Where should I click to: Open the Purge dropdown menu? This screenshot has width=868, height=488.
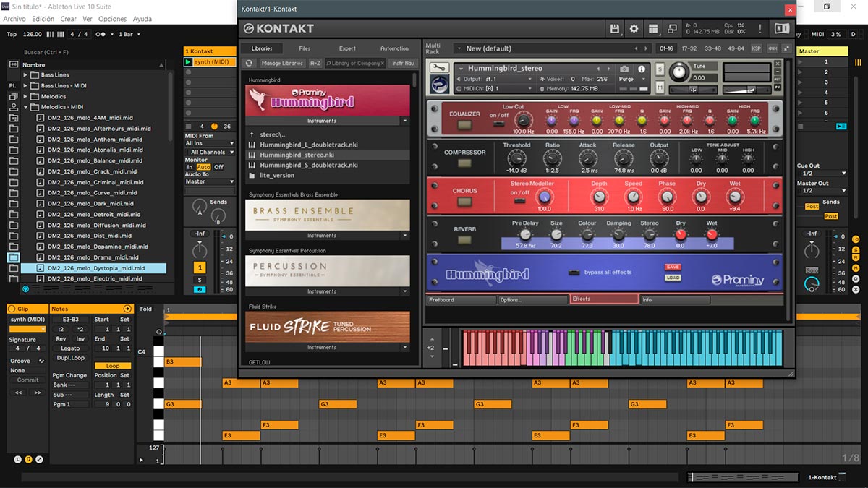point(629,80)
